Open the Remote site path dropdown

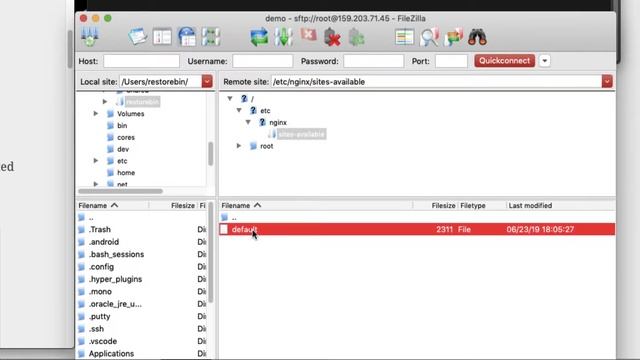point(607,82)
